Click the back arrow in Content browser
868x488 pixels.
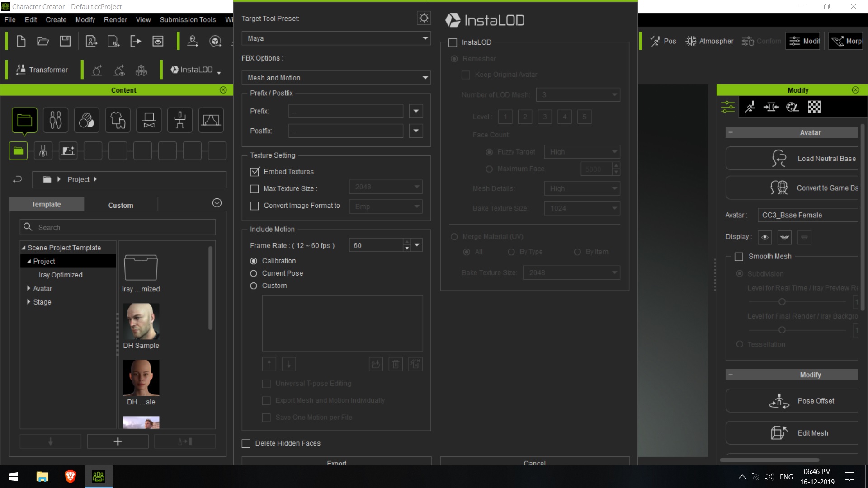[x=17, y=179]
